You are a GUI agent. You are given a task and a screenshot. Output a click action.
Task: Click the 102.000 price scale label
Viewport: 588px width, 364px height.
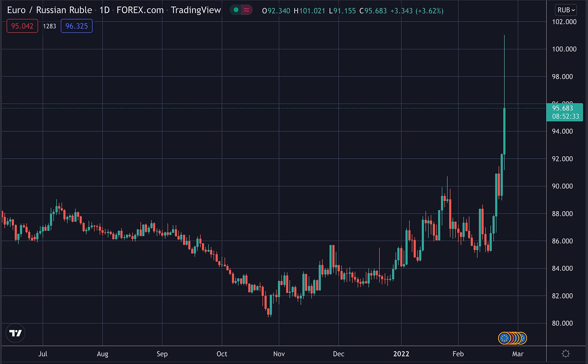(564, 22)
